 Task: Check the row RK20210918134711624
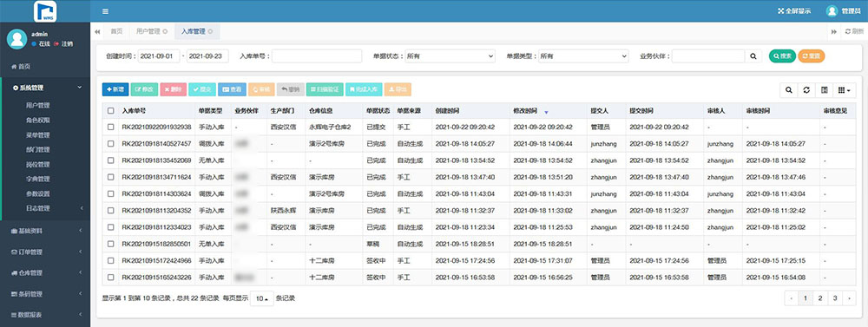tap(111, 177)
